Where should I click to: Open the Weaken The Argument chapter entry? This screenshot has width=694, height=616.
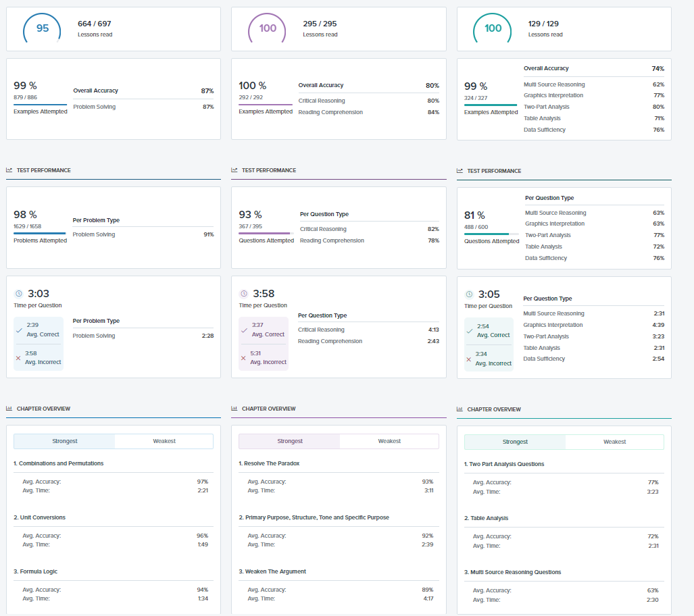coord(272,571)
